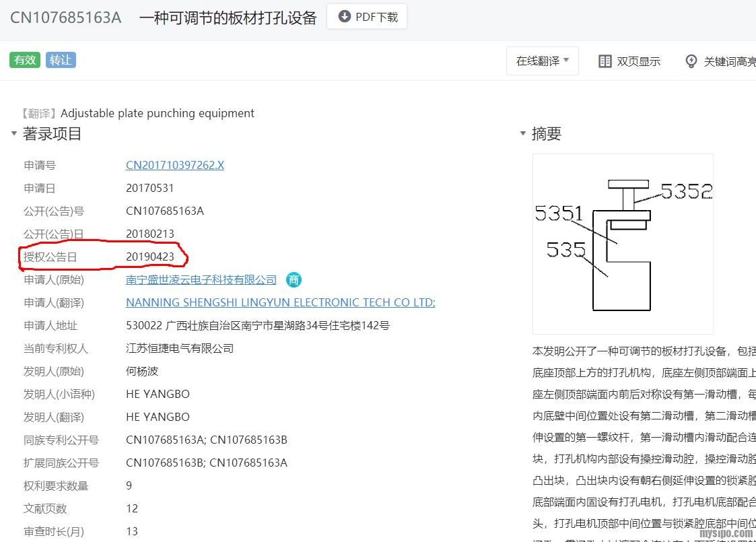Click the current patentee 江苏恒捷电气有限公司
The height and width of the screenshot is (542, 756).
[180, 348]
